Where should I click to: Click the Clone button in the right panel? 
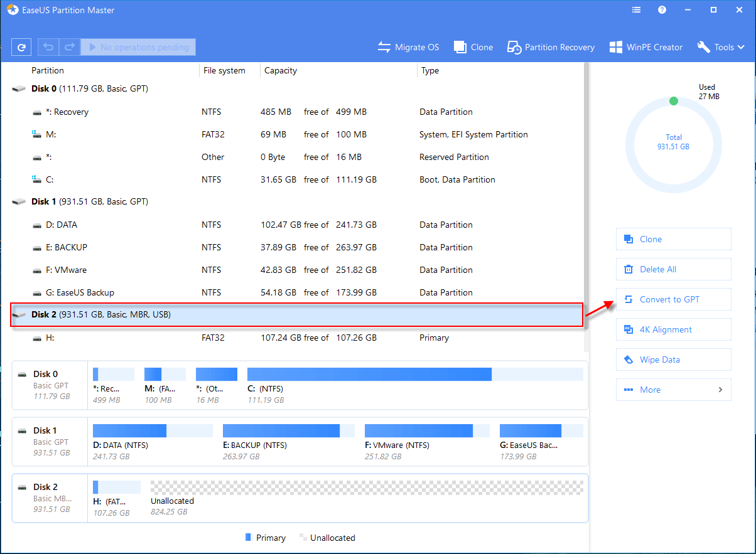coord(674,239)
